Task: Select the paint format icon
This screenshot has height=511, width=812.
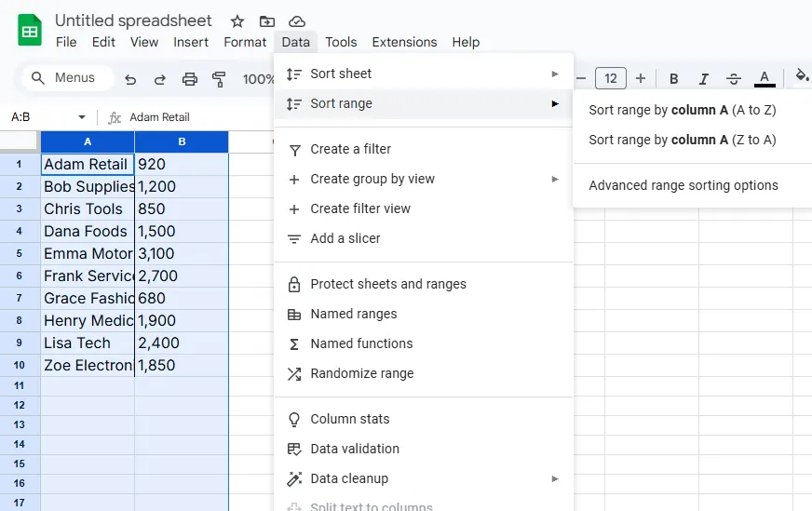Action: (220, 79)
